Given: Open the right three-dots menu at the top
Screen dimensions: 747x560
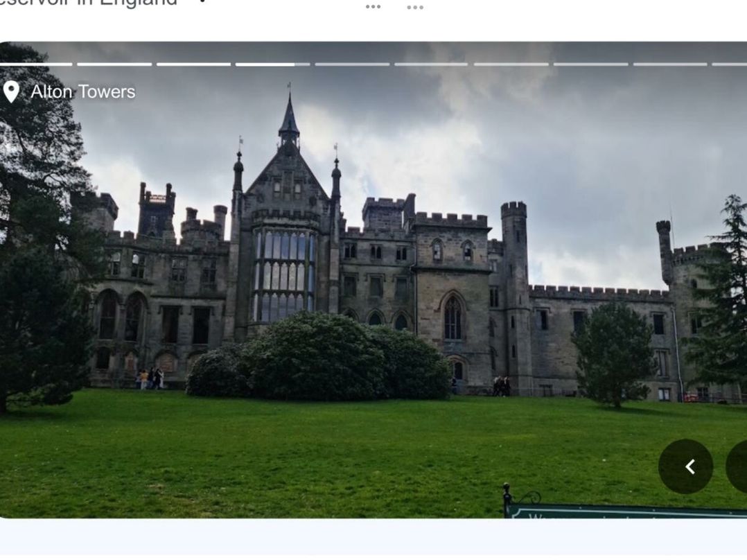Looking at the screenshot, I should (x=415, y=7).
